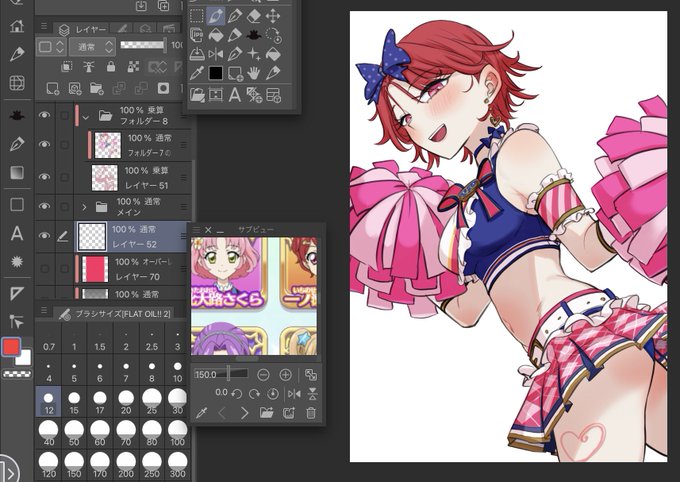Screen dimensions: 680x482
Task: Select the レイヤー 52 thumbnail
Action: 92,236
